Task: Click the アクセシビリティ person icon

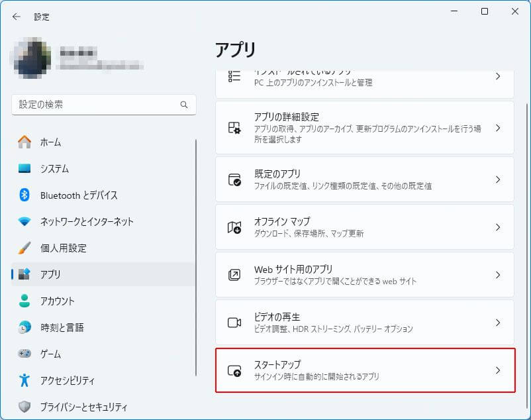Action: [24, 380]
